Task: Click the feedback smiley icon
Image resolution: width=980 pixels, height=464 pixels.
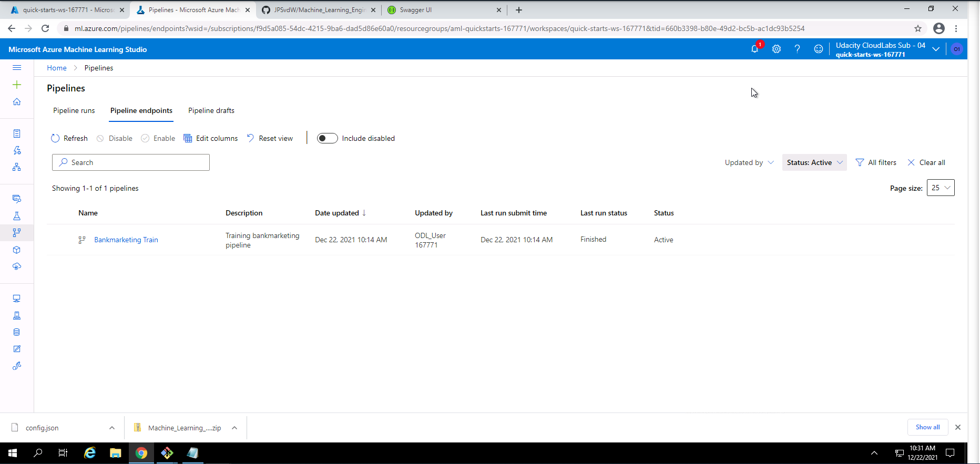Action: coord(819,49)
